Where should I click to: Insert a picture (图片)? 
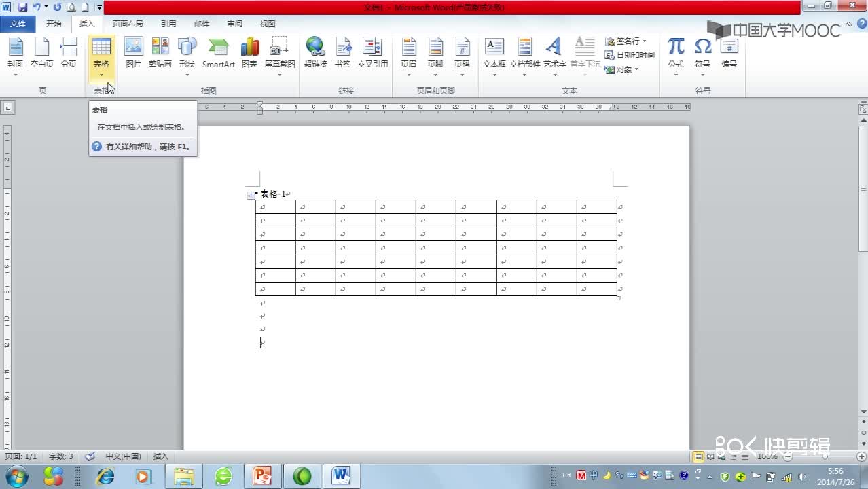134,53
